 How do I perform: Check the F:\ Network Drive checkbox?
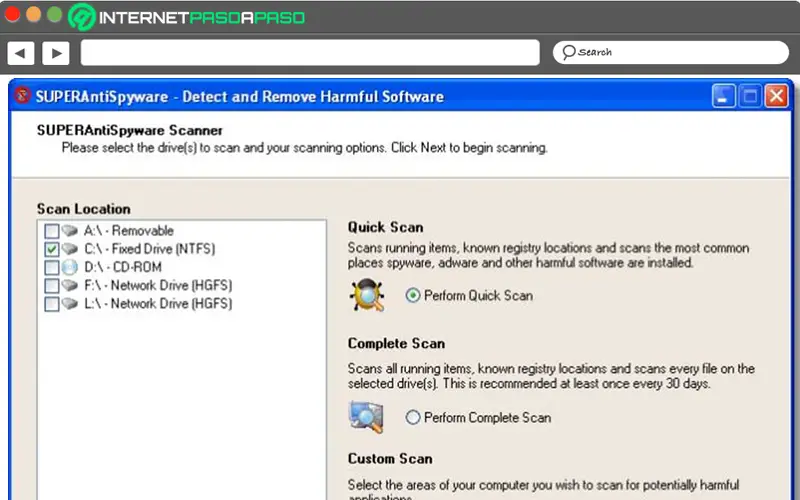click(52, 286)
